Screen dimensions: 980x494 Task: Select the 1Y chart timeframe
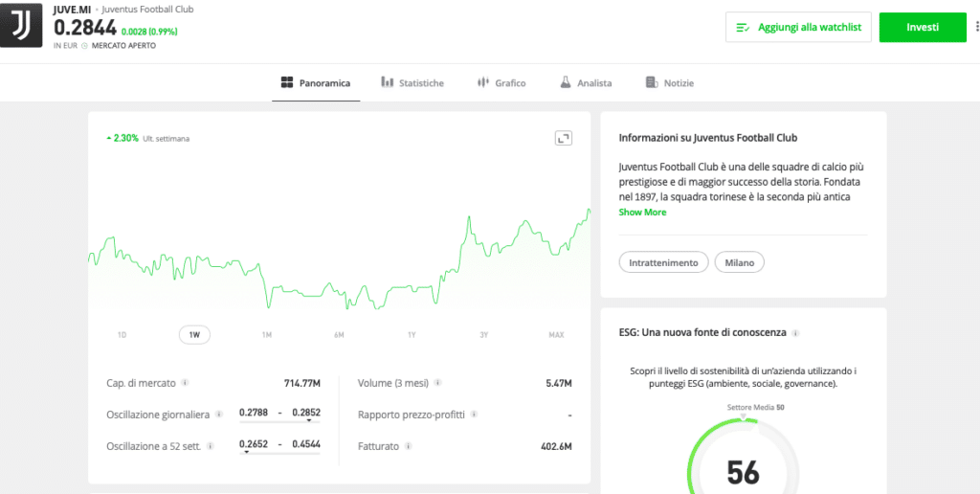pyautogui.click(x=412, y=335)
